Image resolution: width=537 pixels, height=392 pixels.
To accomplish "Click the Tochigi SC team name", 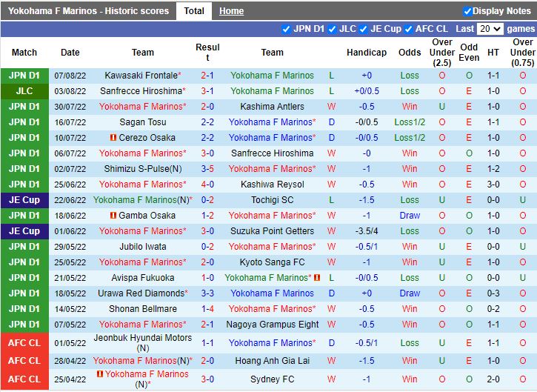I will coord(272,200).
